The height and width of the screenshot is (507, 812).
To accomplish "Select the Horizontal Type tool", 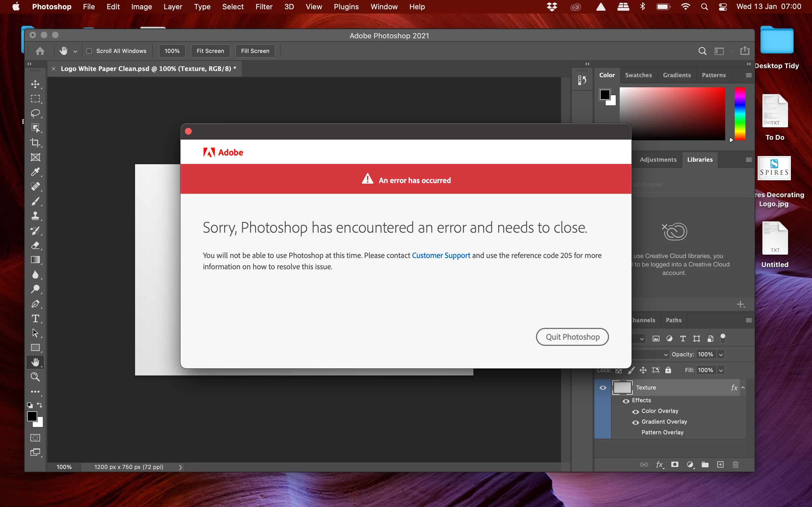I will [35, 319].
